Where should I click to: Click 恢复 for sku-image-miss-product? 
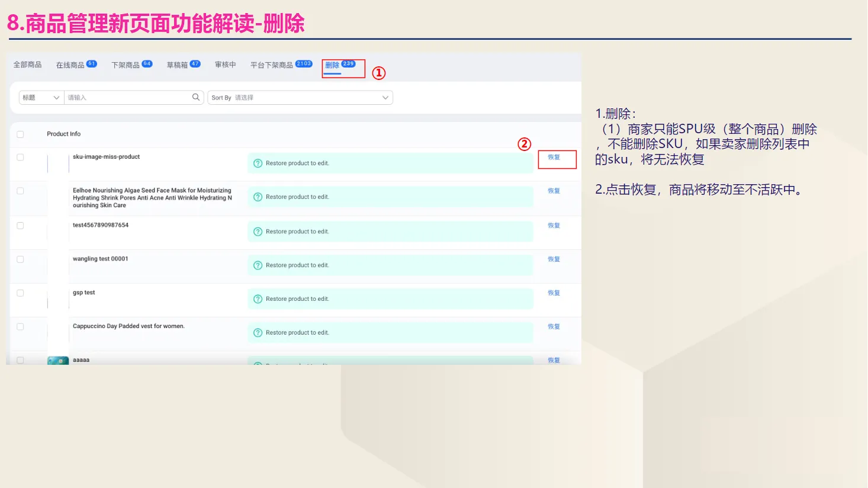coord(553,158)
